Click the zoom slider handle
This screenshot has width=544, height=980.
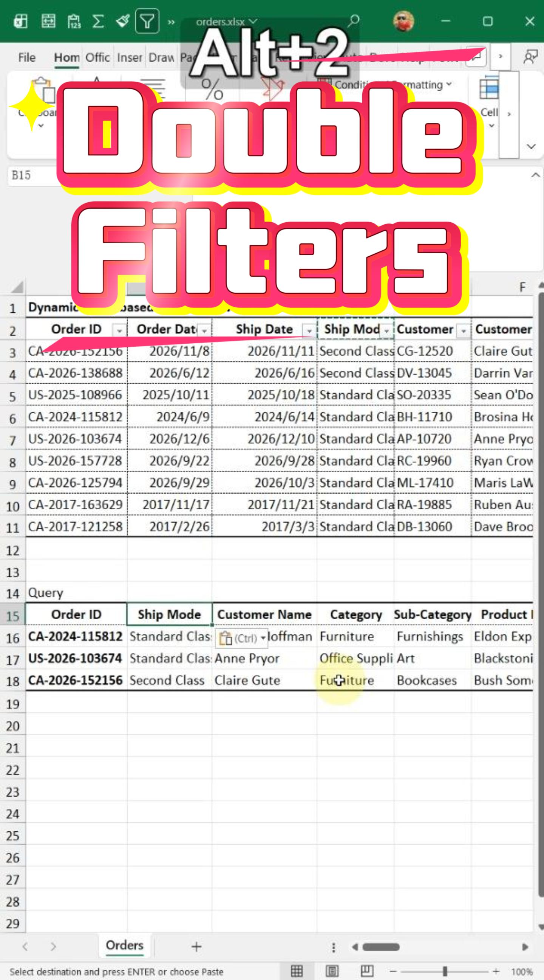445,972
